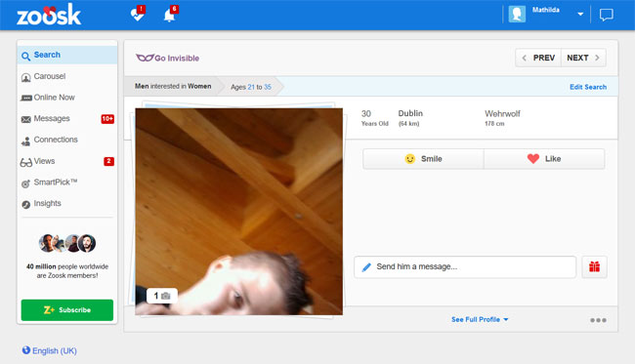This screenshot has width=635, height=364.
Task: Open the heart checkmark connections alert icon
Action: click(x=138, y=15)
